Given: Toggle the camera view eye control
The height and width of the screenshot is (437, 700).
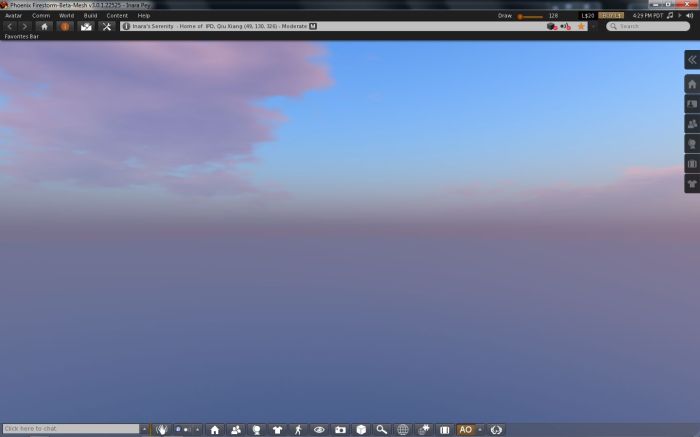Looking at the screenshot, I should 319,429.
